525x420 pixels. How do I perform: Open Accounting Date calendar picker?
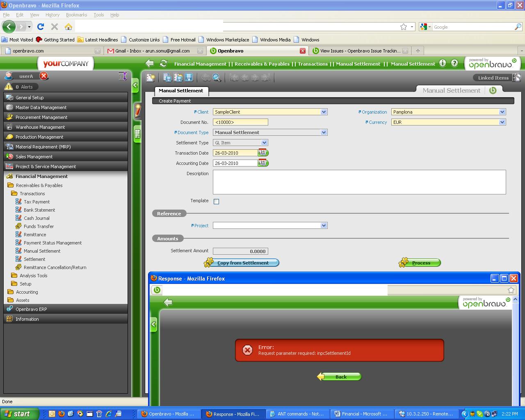(x=263, y=163)
